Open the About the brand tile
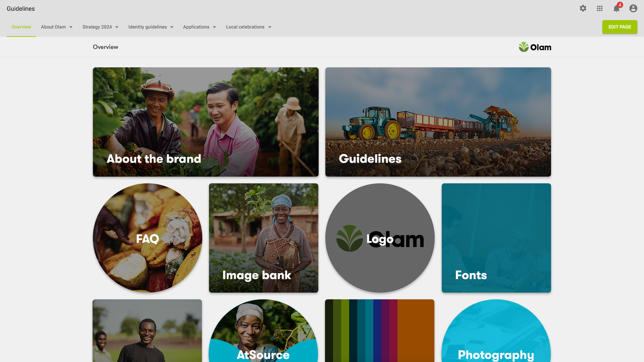The height and width of the screenshot is (362, 644). tap(206, 122)
